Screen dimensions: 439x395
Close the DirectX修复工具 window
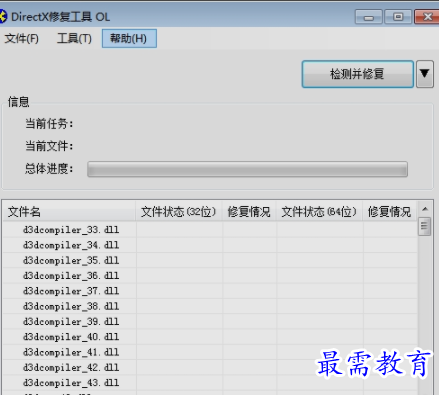tap(427, 17)
